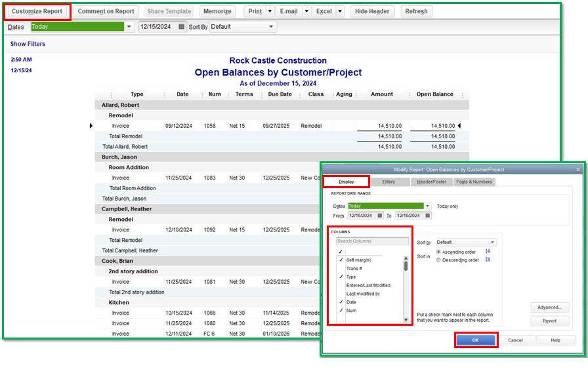Open the Dates dropdown in report toolbar
Image resolution: width=588 pixels, height=371 pixels.
pos(129,27)
